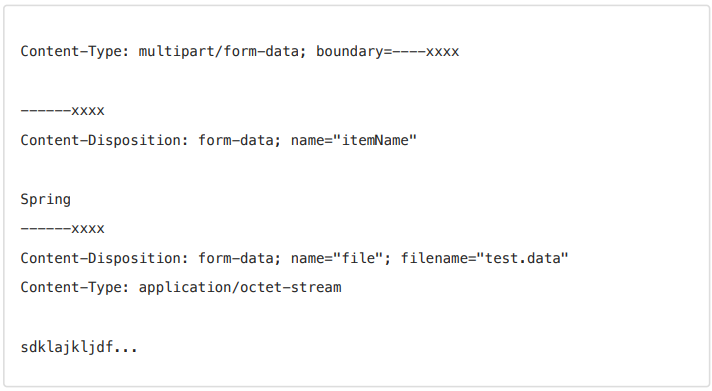
Task: Click form-data; on the filename line
Action: click(239, 258)
